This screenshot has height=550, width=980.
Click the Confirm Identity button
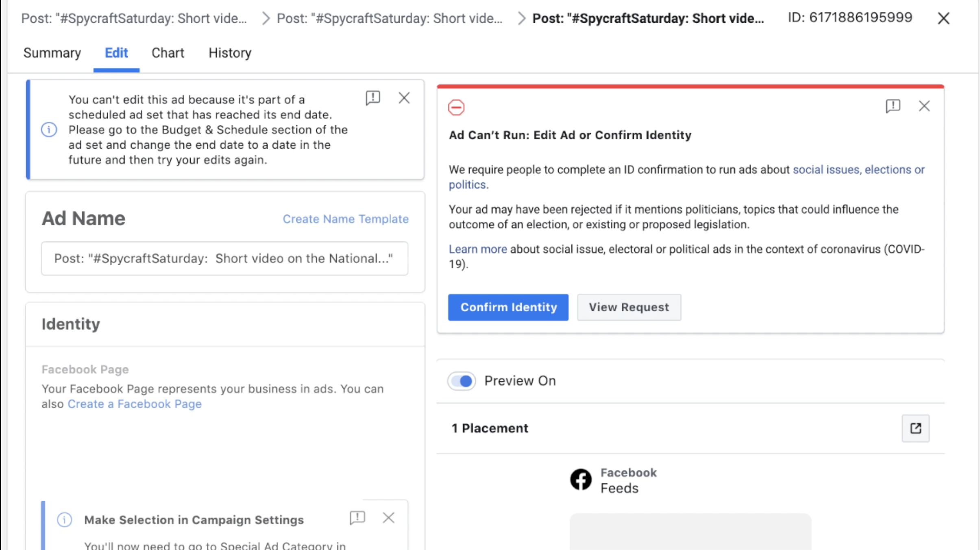(508, 308)
